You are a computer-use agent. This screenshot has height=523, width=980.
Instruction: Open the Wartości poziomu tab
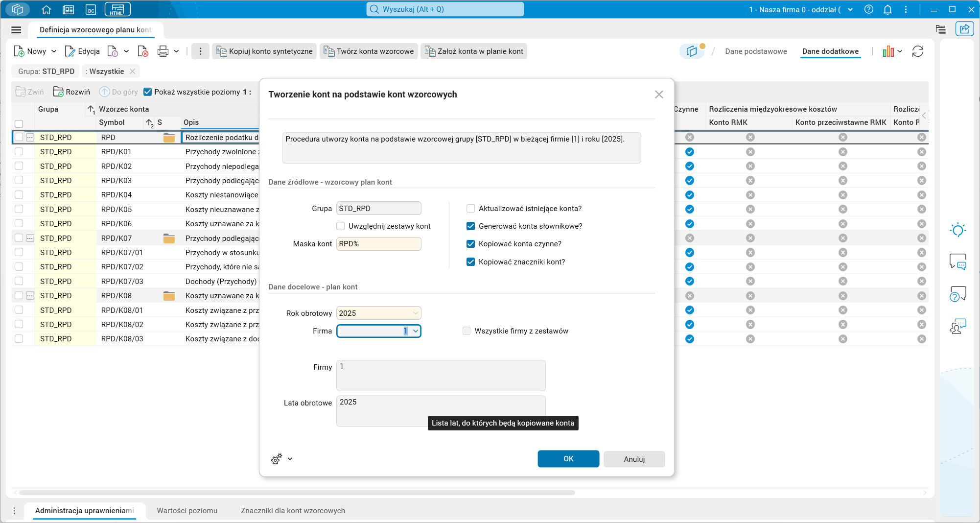[187, 511]
